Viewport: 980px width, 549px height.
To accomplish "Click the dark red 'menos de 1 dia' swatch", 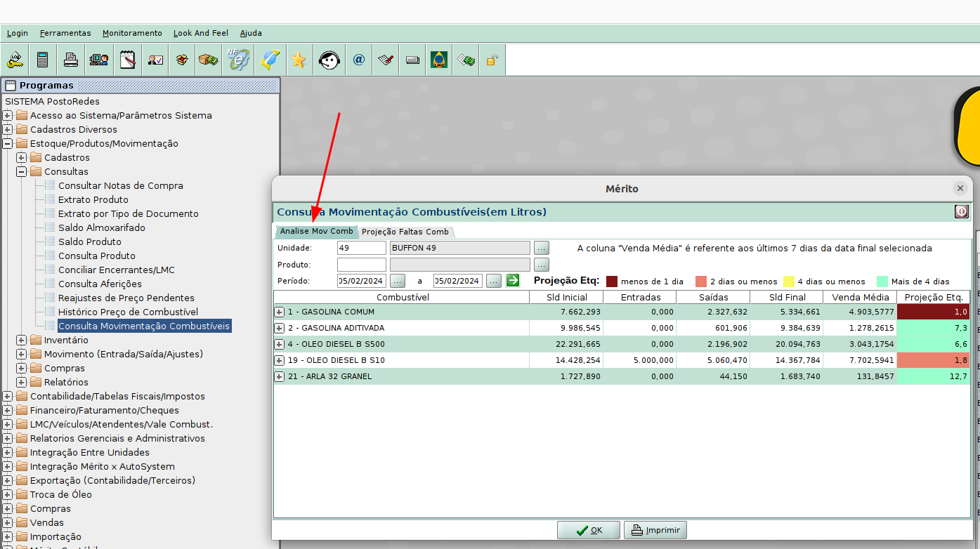I will [x=611, y=282].
